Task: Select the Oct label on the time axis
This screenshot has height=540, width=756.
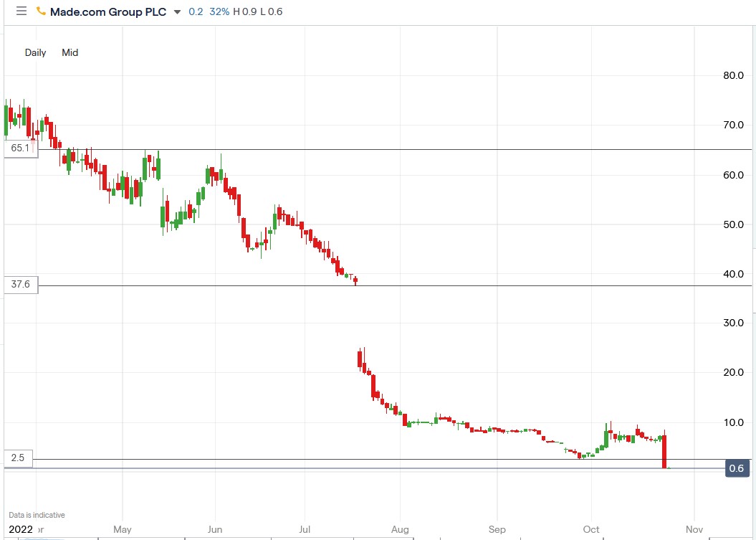Action: [x=590, y=529]
